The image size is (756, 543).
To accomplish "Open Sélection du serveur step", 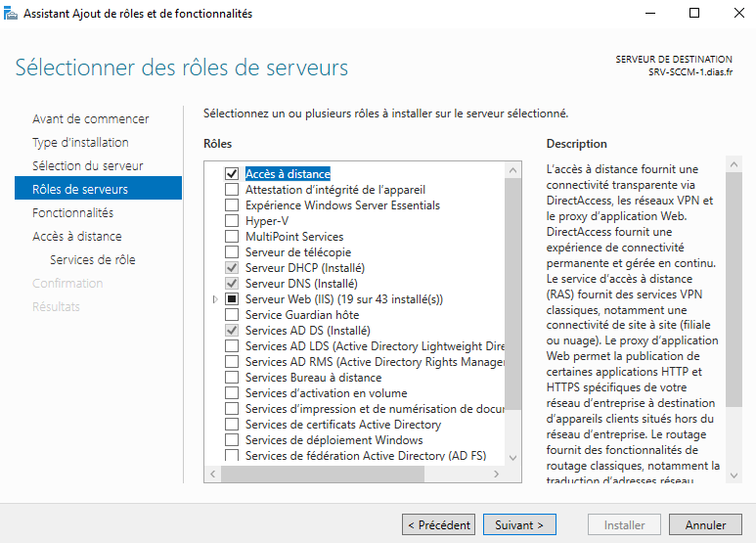I will tap(87, 165).
